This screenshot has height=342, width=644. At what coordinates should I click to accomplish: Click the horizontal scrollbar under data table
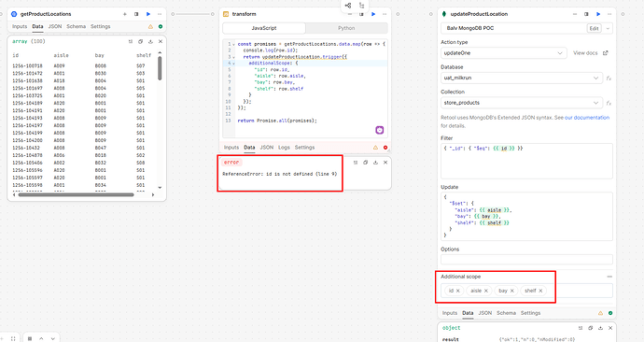click(76, 195)
